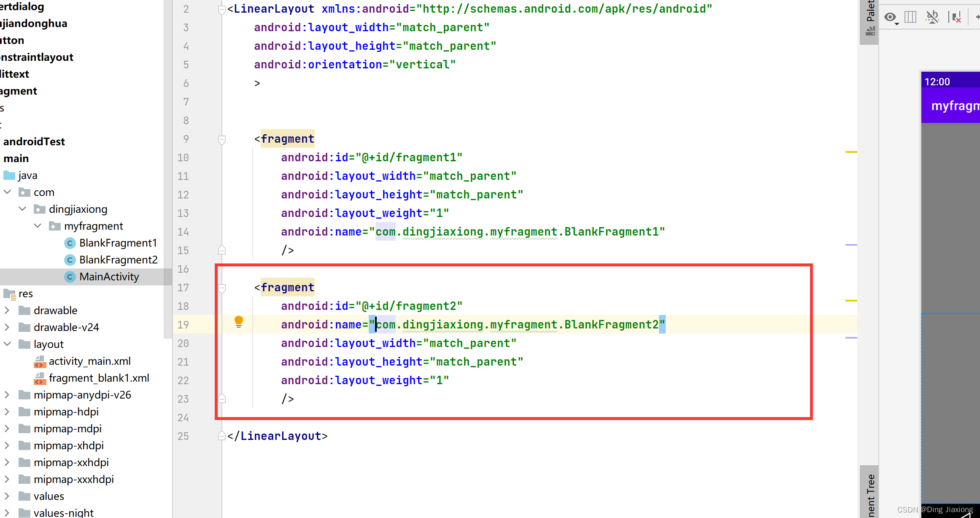The image size is (980, 518).
Task: Select the BlankFragment1 class file
Action: (x=118, y=243)
